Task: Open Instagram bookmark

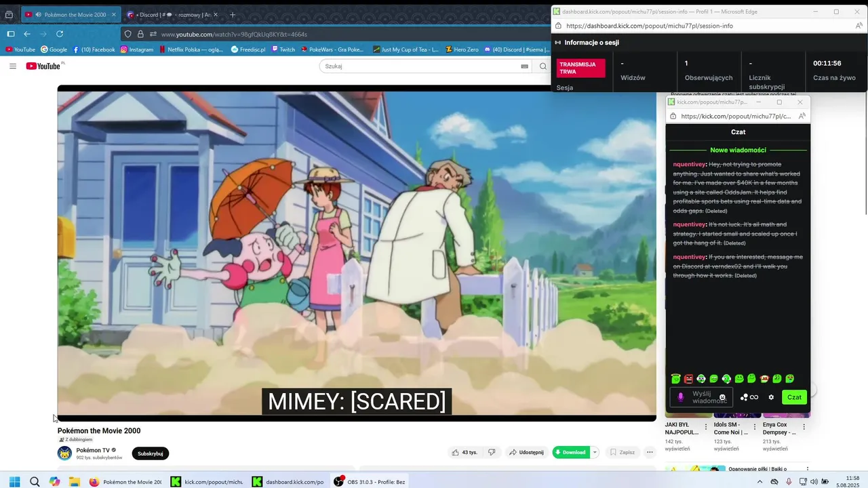Action: pyautogui.click(x=137, y=49)
